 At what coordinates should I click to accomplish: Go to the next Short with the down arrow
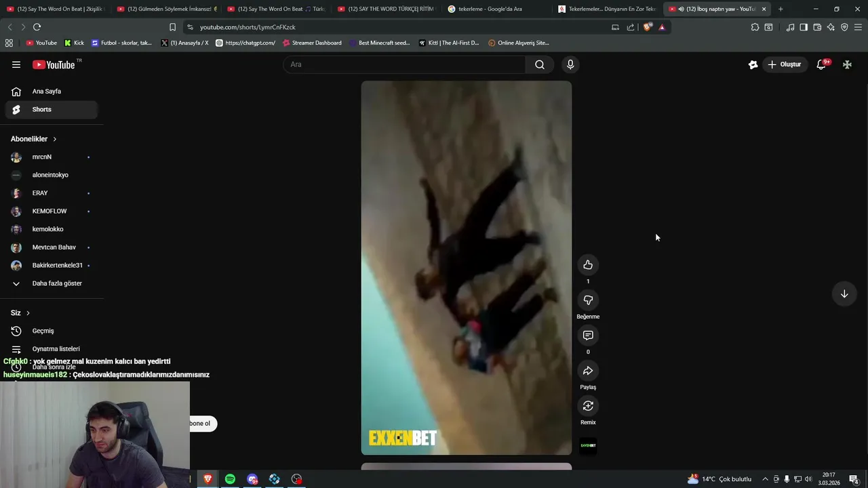pos(844,293)
